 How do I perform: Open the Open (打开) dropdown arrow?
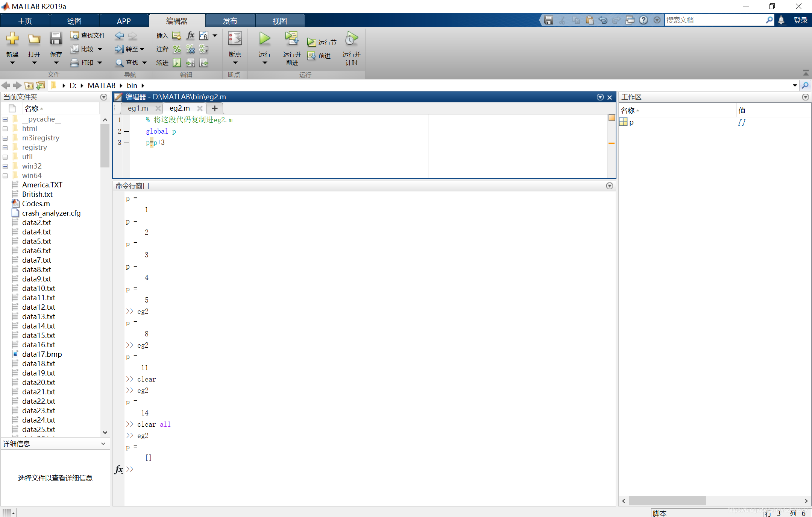click(34, 63)
